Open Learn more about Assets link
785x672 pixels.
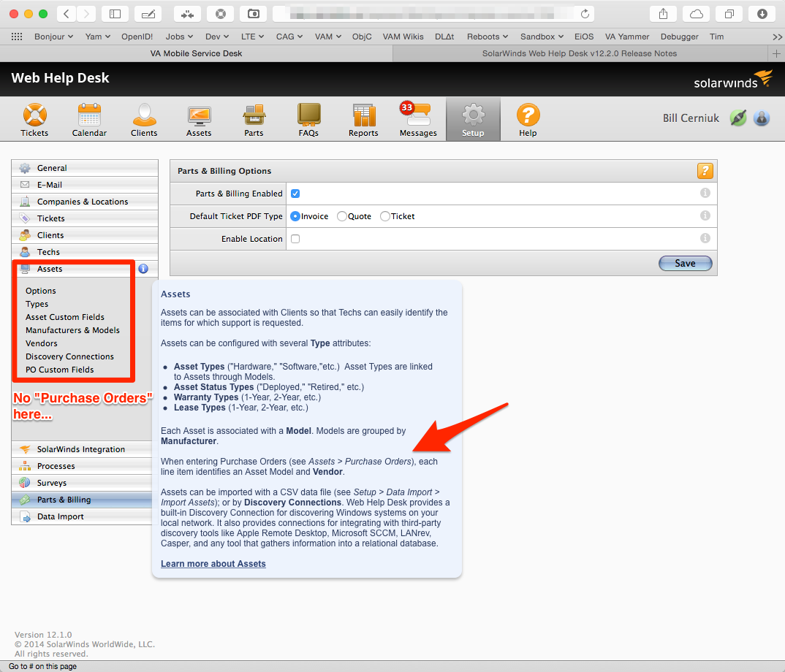tap(213, 564)
